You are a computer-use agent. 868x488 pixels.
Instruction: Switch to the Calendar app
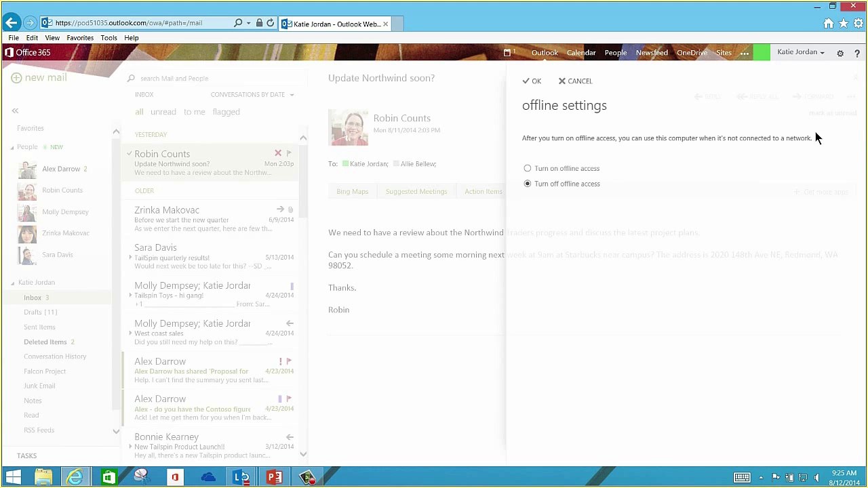581,52
